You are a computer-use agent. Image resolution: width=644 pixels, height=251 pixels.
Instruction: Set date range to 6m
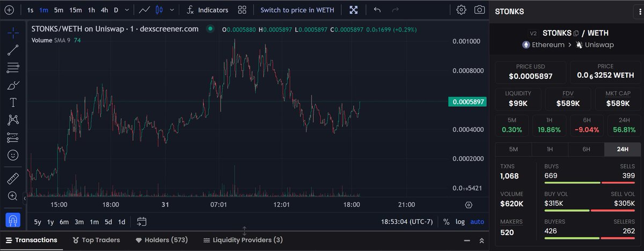(x=64, y=222)
